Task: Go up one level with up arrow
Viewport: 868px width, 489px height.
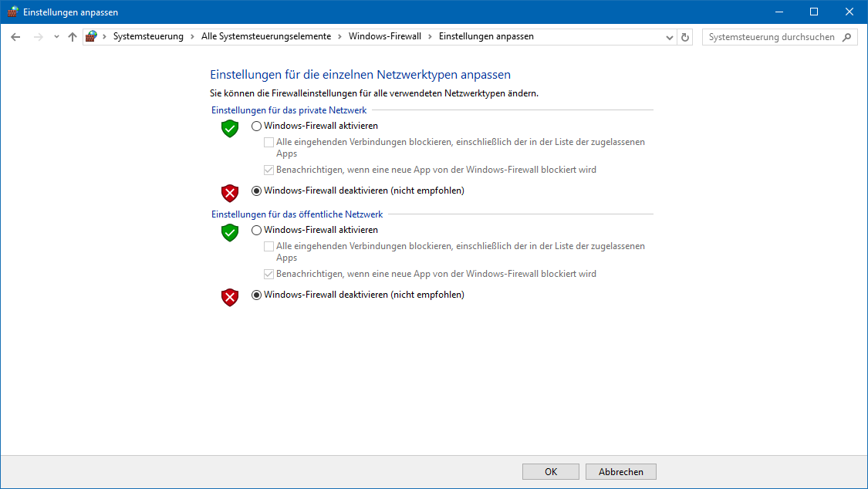Action: click(72, 37)
